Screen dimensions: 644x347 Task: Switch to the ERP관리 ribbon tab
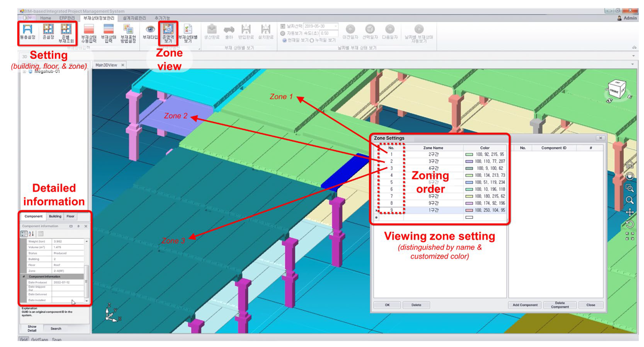[67, 18]
